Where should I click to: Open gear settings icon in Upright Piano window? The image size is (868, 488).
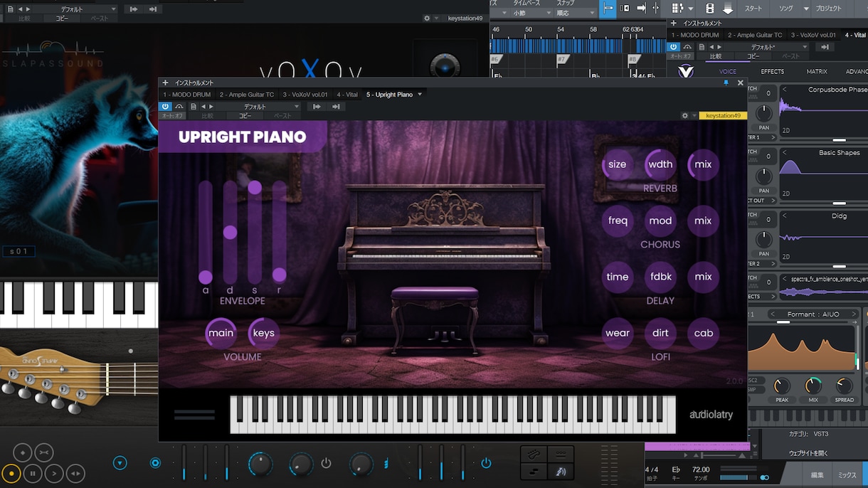pyautogui.click(x=685, y=116)
